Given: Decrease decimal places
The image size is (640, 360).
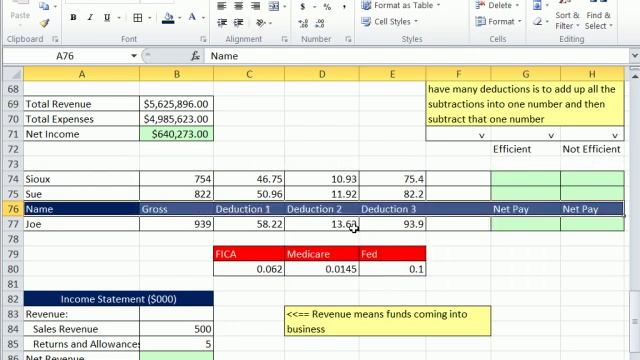Looking at the screenshot, I should 320,24.
